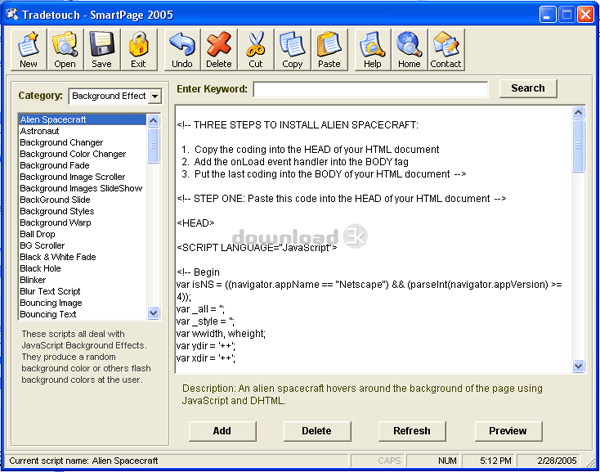Image resolution: width=600 pixels, height=472 pixels.
Task: Click 'Current script name' status text
Action: coord(83,461)
